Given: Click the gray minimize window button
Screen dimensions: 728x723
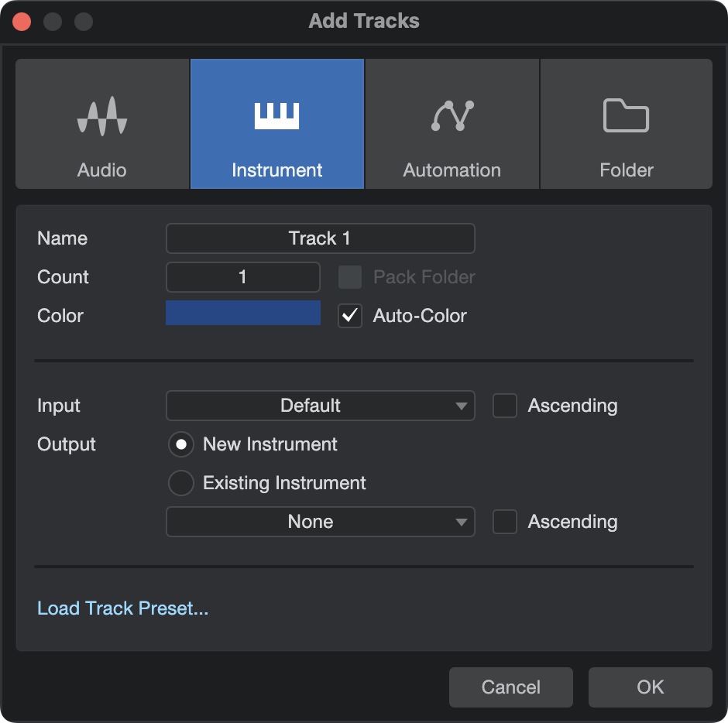Looking at the screenshot, I should coord(53,22).
